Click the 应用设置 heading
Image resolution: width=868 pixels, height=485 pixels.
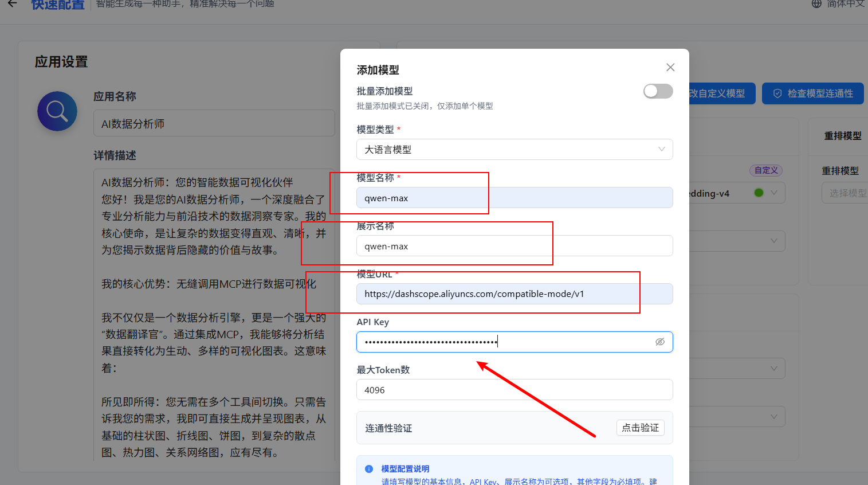[61, 62]
